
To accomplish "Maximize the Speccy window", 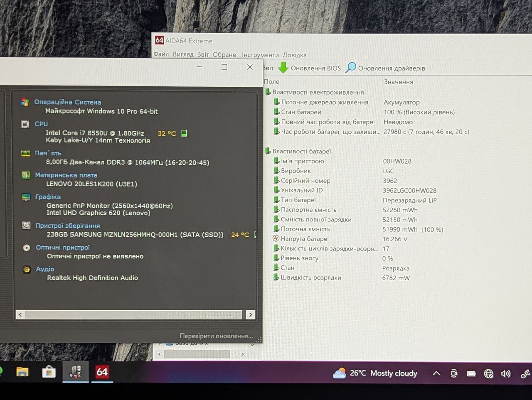I will [224, 67].
